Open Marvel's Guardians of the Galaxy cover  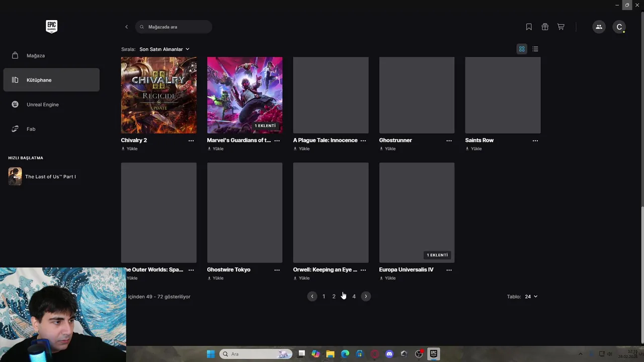click(245, 95)
